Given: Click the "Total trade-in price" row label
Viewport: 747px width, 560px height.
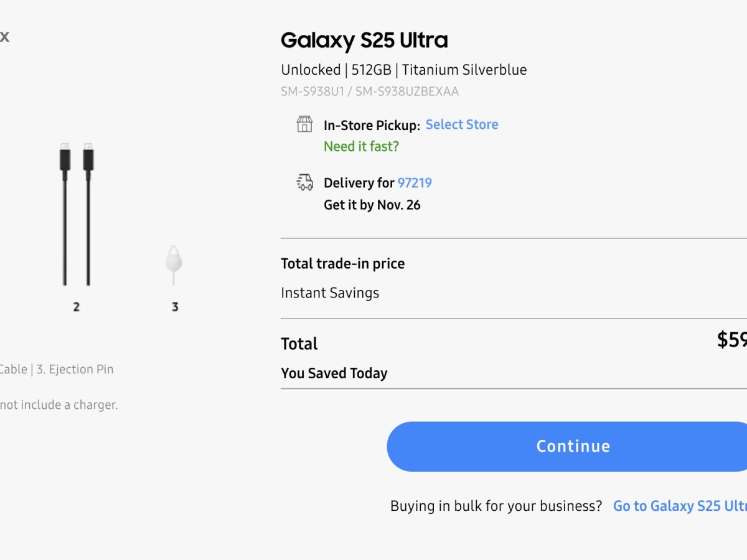Looking at the screenshot, I should point(342,264).
